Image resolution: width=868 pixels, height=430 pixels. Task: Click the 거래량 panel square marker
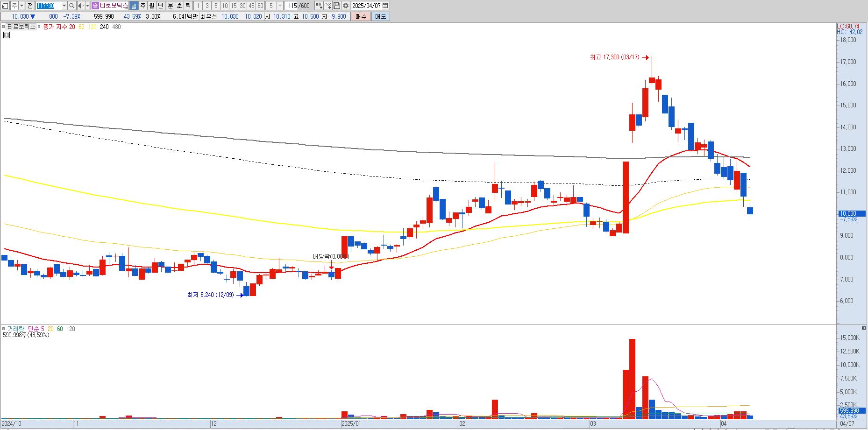tap(3, 329)
